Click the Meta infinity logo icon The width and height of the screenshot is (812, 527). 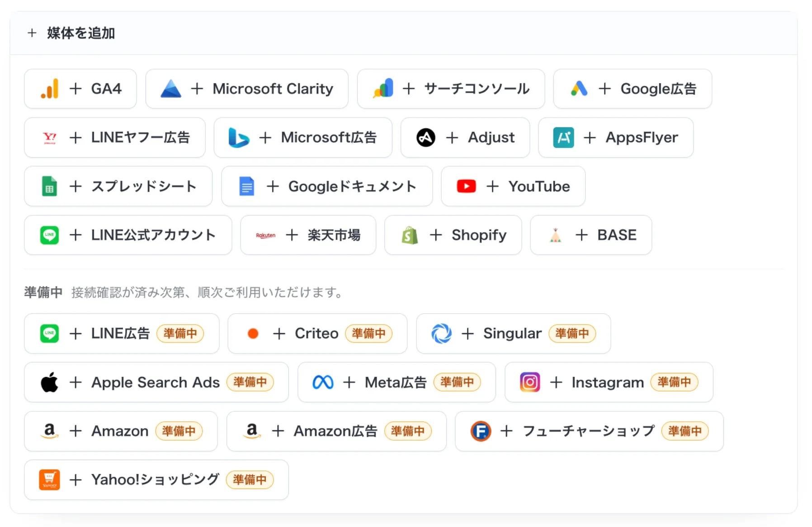coord(323,382)
